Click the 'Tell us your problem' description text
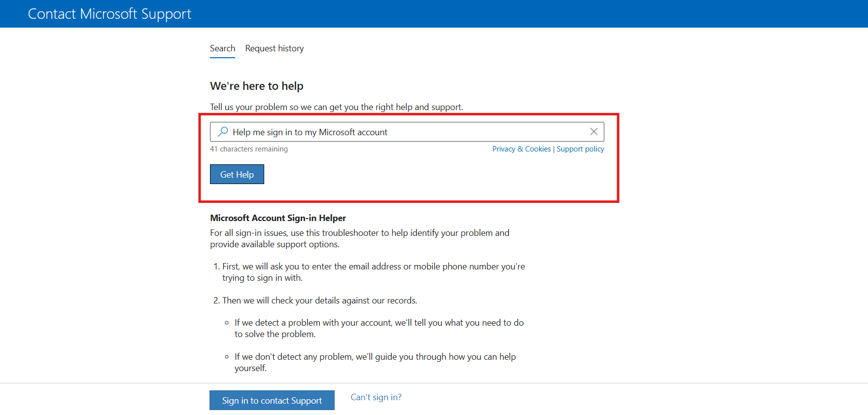The image size is (868, 415). click(337, 107)
